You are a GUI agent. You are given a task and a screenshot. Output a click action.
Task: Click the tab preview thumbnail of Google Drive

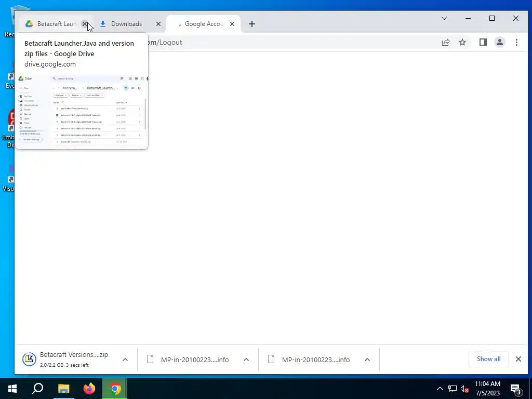click(x=82, y=111)
